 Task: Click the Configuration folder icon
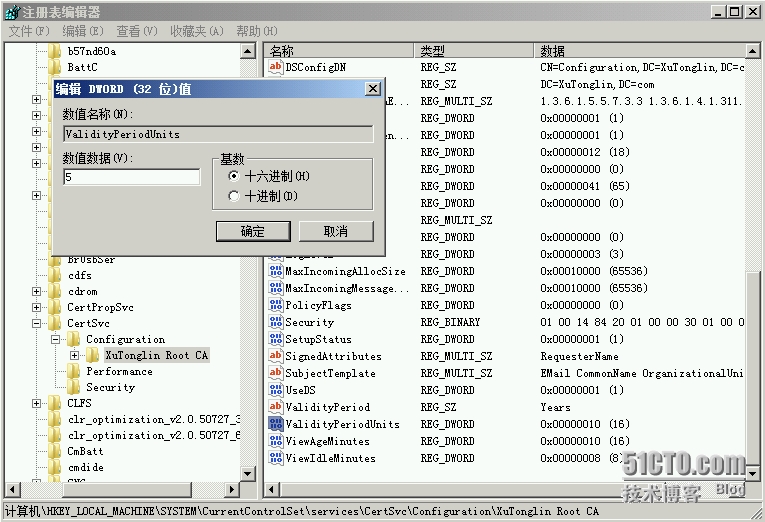tap(74, 339)
